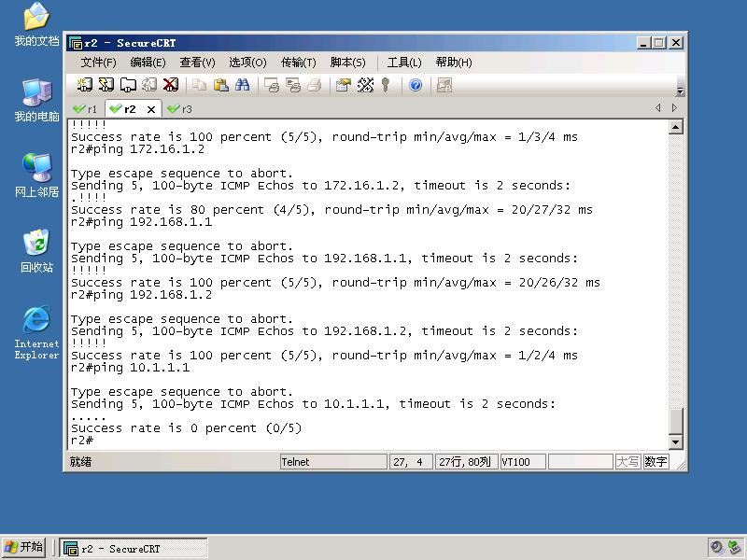Click the SecureFX toolbar icon
This screenshot has height=560, width=747.
click(444, 85)
